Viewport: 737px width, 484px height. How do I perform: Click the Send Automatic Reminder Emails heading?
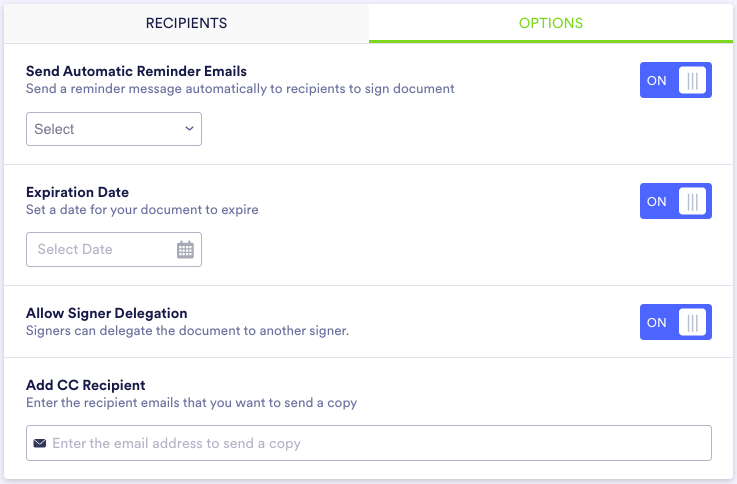(136, 71)
